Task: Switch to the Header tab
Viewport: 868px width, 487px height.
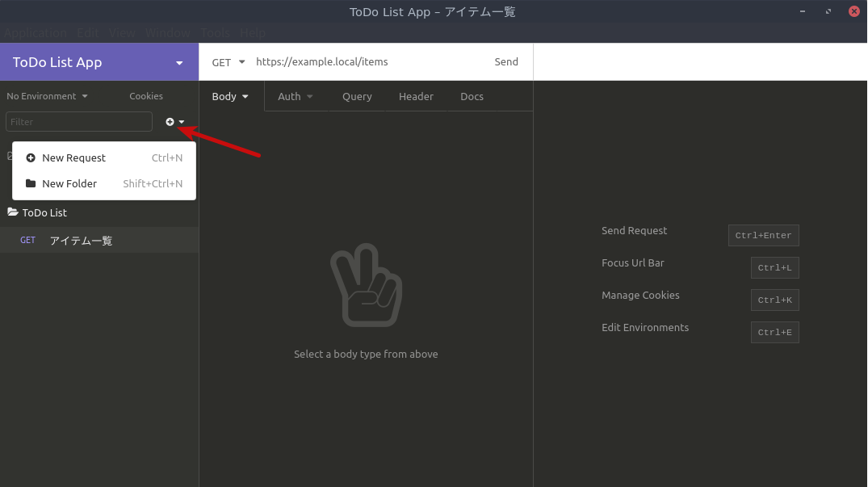Action: point(416,95)
